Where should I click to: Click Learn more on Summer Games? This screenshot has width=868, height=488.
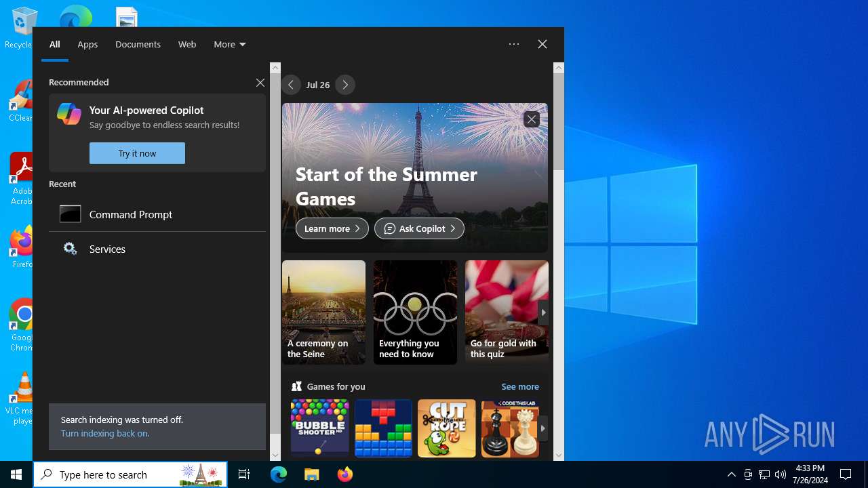click(x=332, y=228)
